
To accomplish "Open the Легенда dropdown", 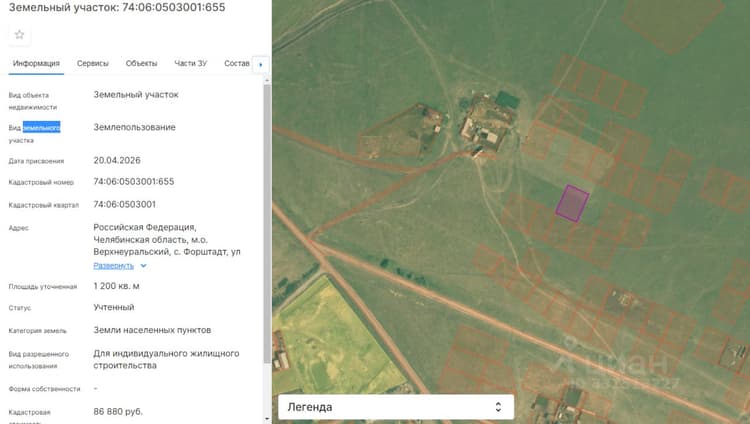I will (396, 407).
